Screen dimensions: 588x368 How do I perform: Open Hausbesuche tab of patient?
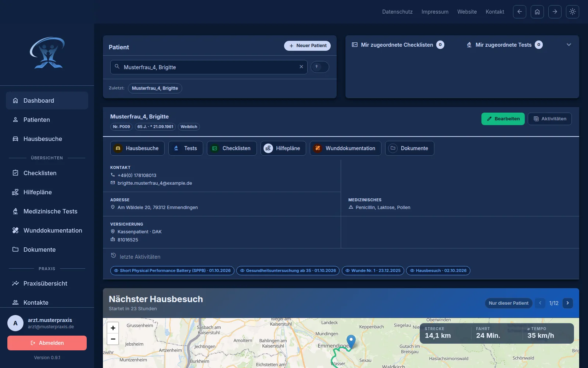click(137, 148)
